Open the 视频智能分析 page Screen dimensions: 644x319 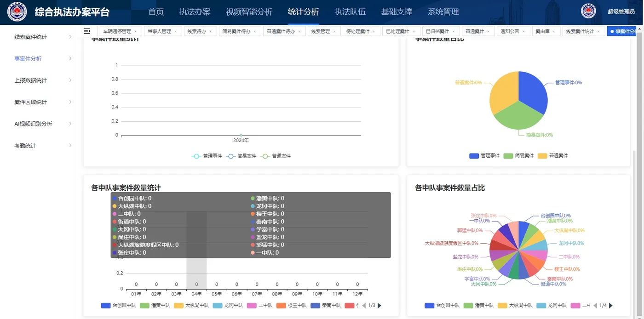click(x=249, y=11)
